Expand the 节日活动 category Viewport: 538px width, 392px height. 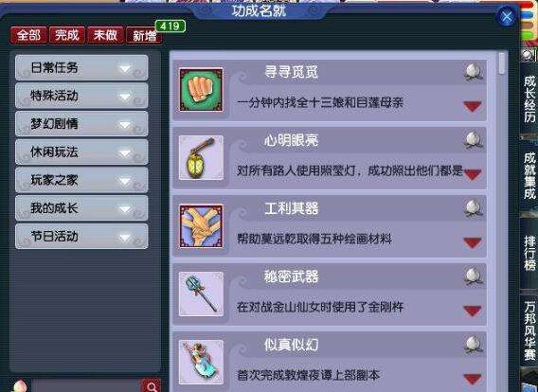(x=81, y=237)
